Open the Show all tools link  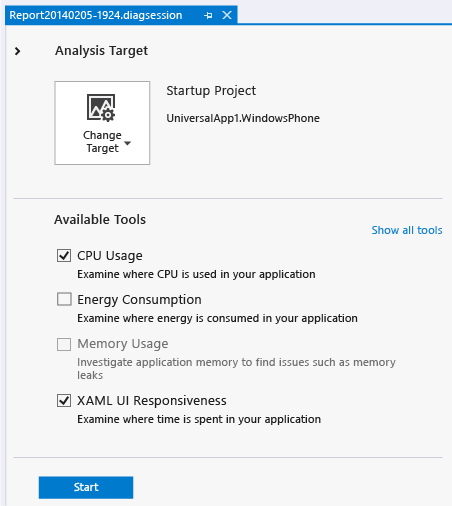point(407,230)
